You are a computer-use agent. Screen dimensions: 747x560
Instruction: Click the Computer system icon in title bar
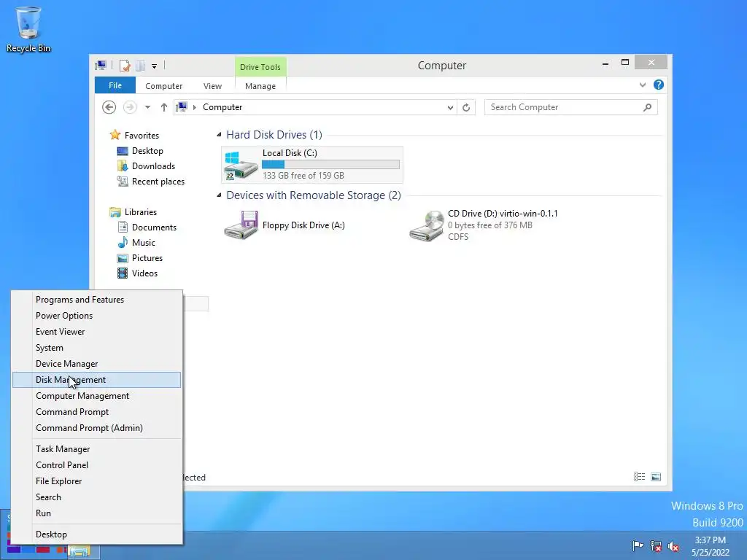point(101,65)
